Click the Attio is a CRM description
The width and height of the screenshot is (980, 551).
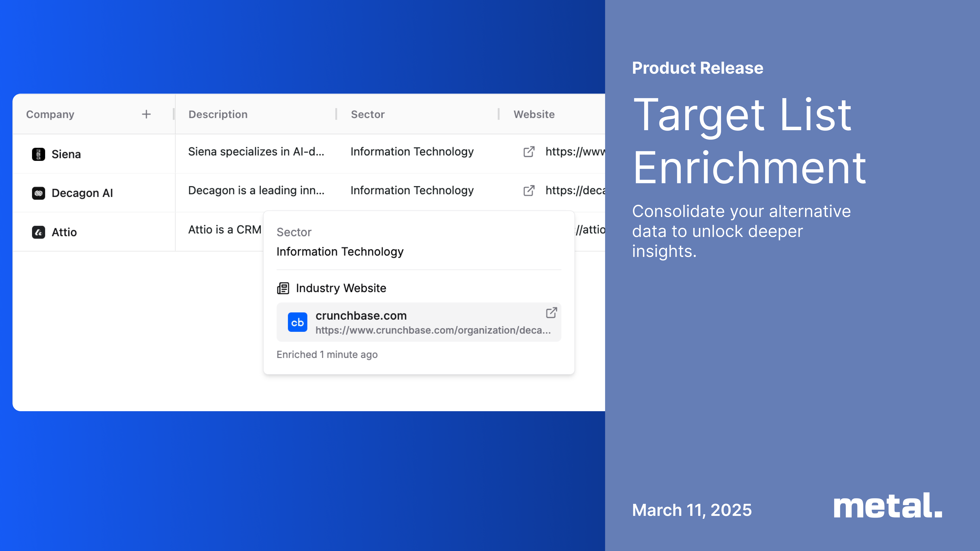[x=224, y=230]
